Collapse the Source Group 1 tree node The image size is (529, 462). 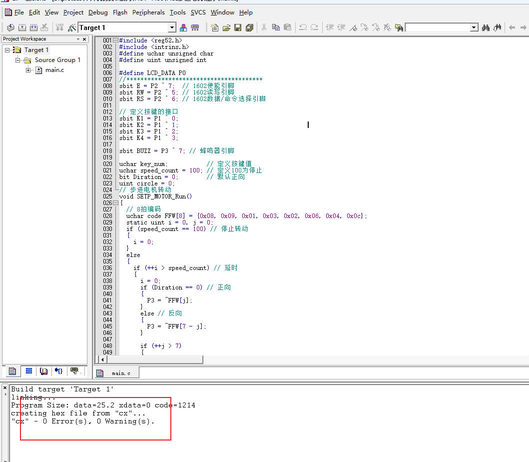click(x=18, y=60)
